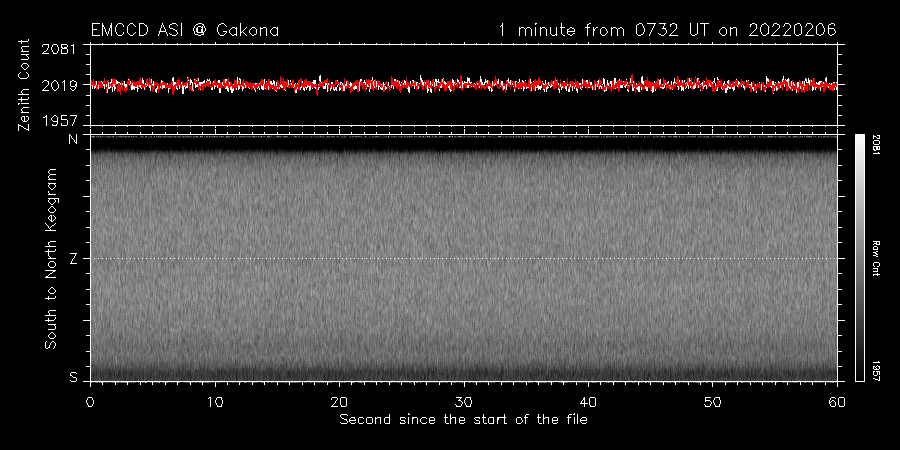Click the 60 second tick label
The width and height of the screenshot is (900, 450).
837,402
